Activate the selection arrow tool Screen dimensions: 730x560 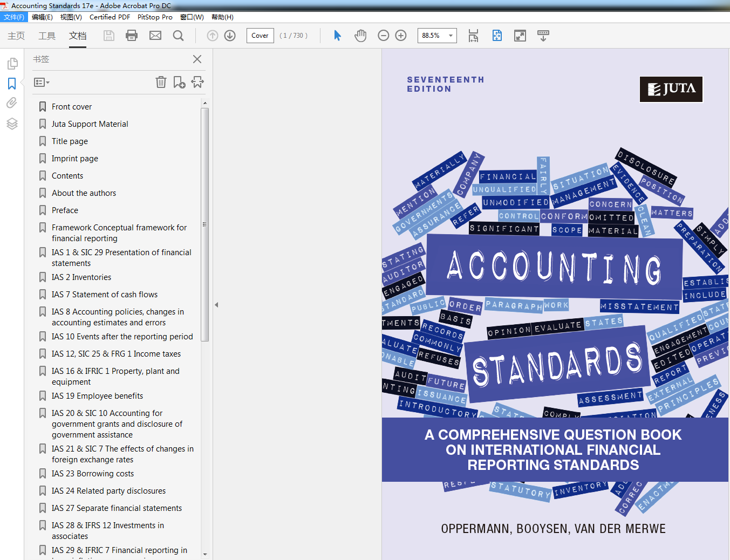pos(337,36)
